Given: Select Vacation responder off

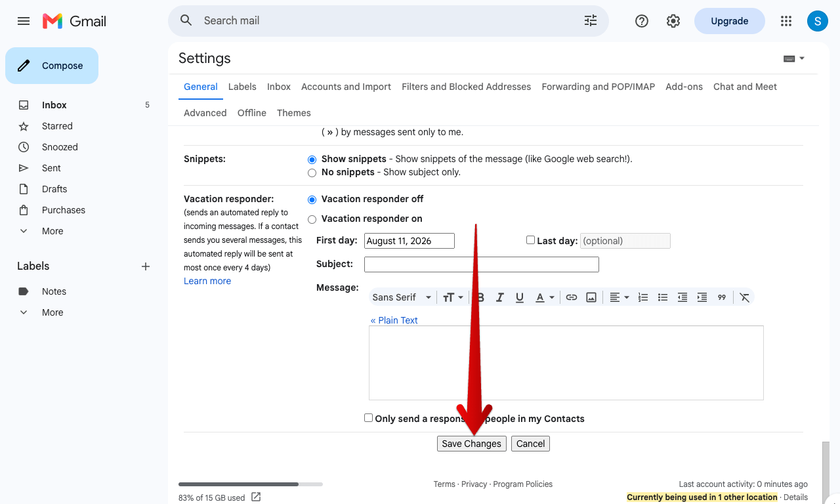Looking at the screenshot, I should 312,199.
